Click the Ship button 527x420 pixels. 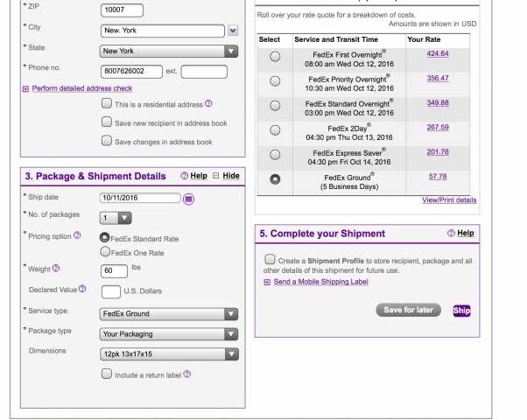click(461, 311)
